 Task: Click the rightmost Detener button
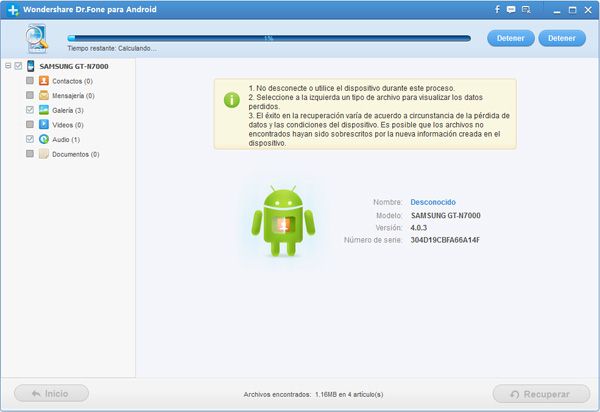pos(562,38)
